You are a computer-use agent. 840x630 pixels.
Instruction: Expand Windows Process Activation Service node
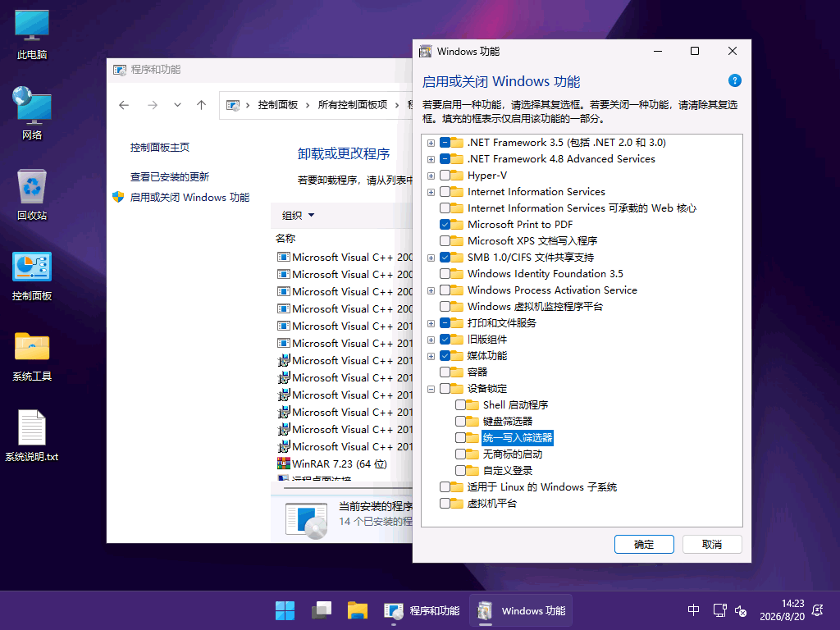coord(431,290)
